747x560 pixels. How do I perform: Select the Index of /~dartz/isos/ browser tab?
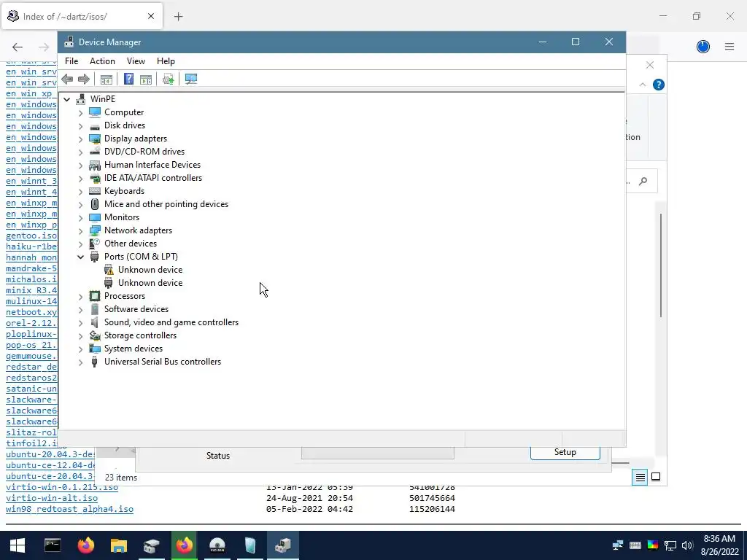point(82,16)
